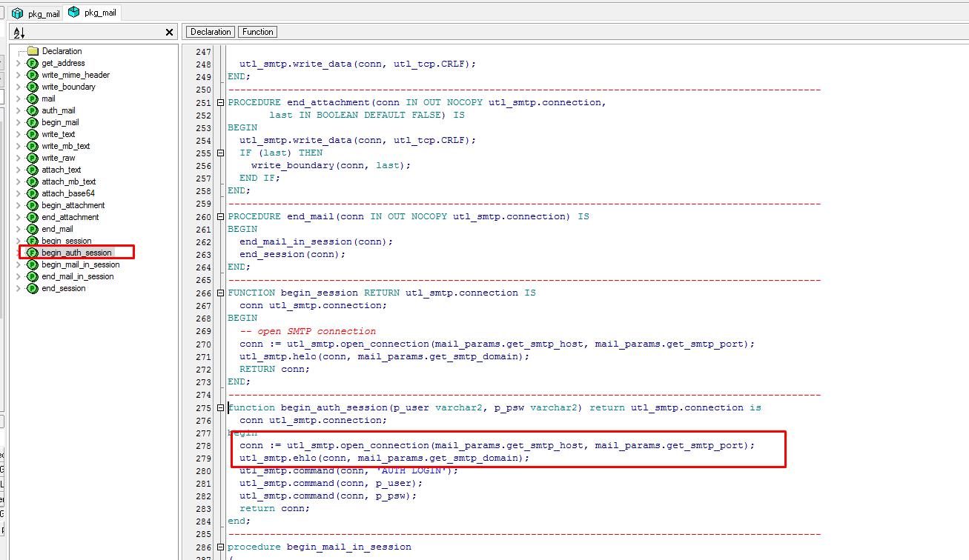Image resolution: width=969 pixels, height=560 pixels.
Task: Click the Declaration button above the editor
Action: (211, 32)
